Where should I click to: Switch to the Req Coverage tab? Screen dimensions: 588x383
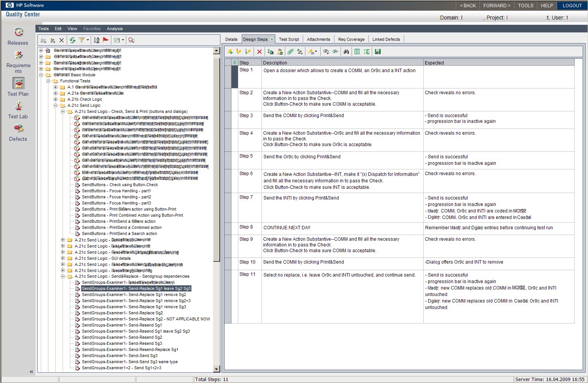pos(351,39)
